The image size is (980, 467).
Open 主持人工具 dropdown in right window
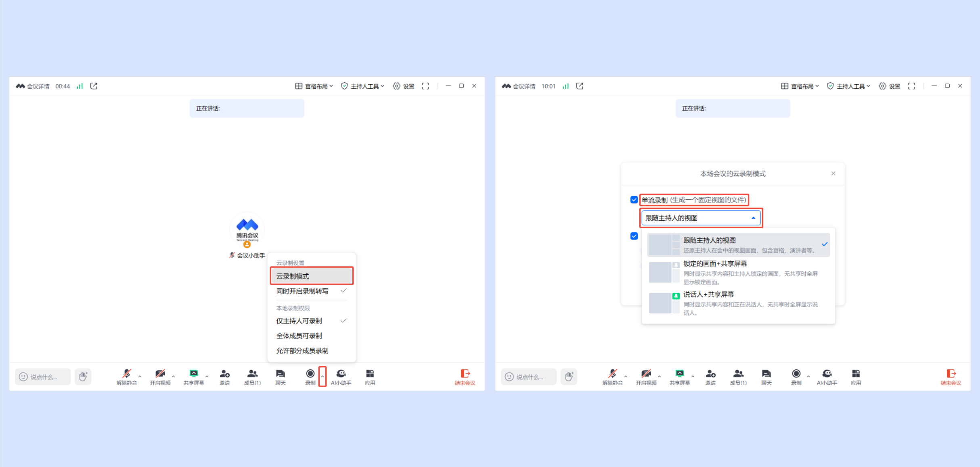(x=848, y=86)
